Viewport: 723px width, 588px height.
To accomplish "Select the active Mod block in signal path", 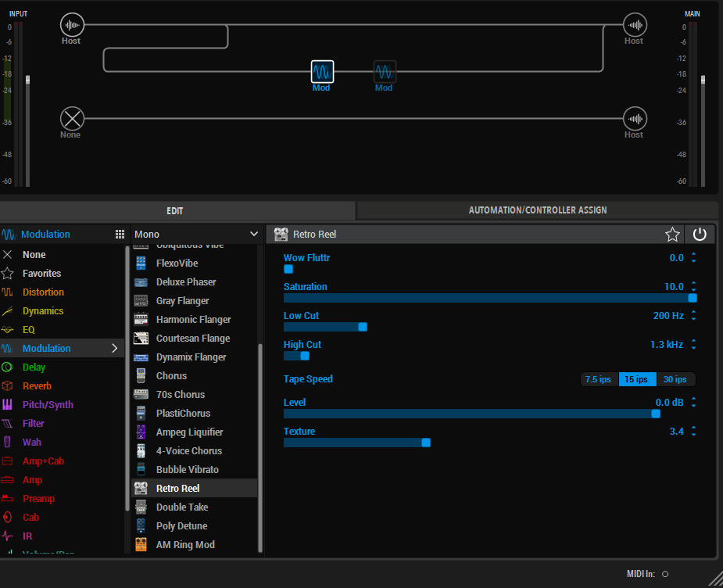I will 322,72.
